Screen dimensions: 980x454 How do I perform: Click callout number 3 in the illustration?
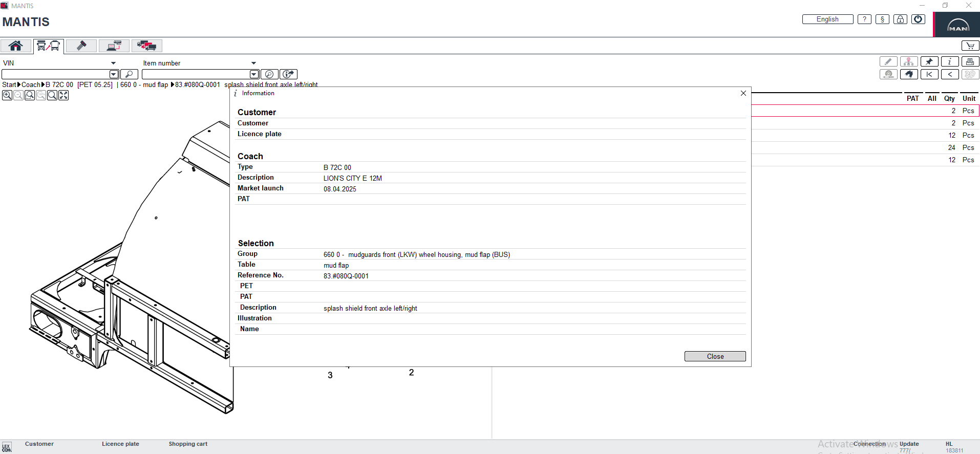[330, 375]
